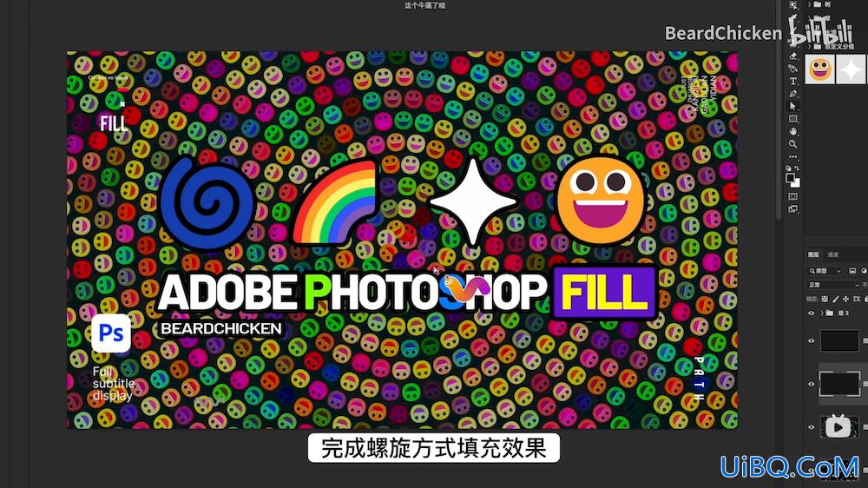Toggle Quick Mask mode
Viewport: 868px width, 488px height.
(x=792, y=196)
